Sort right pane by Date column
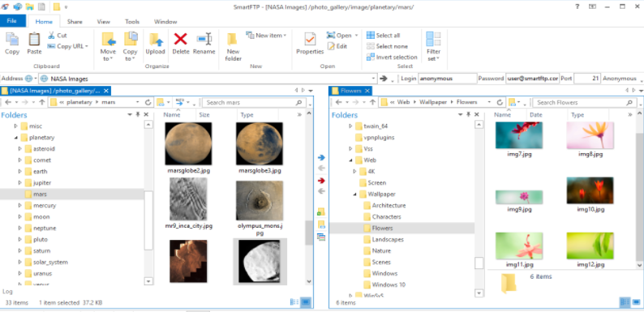This screenshot has width=644, height=312. click(x=535, y=115)
